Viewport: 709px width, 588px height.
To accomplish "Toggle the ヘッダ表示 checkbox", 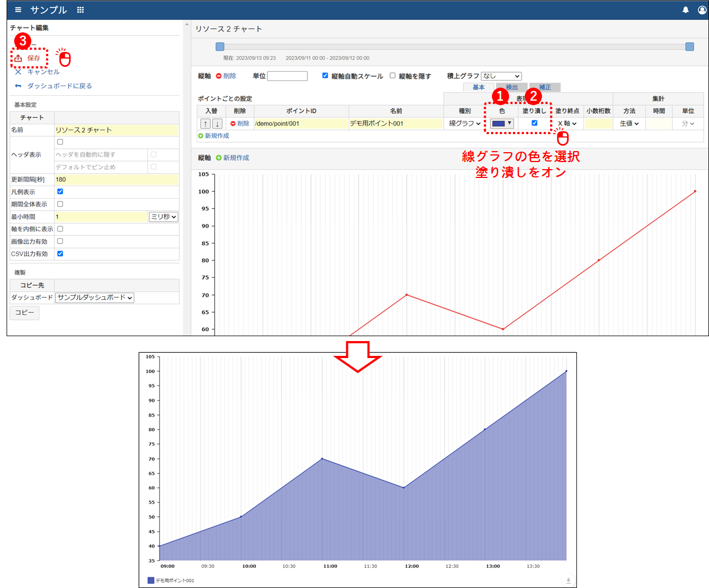I will [x=60, y=142].
